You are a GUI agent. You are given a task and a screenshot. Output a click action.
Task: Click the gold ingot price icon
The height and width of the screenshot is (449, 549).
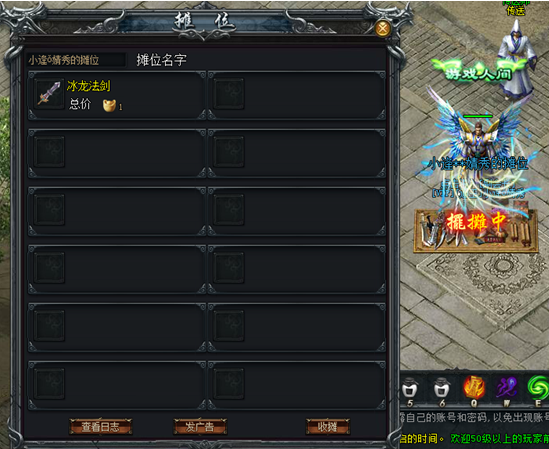[109, 105]
